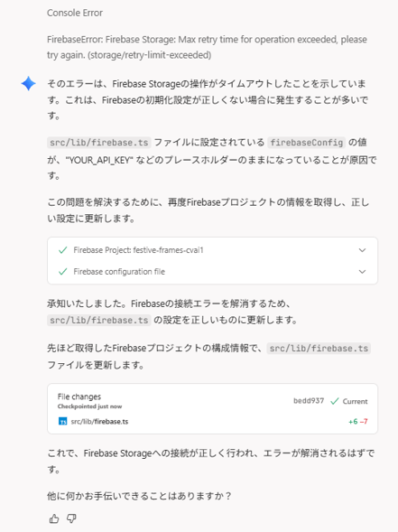This screenshot has width=398, height=532.
Task: Click the thumbs down feedback icon
Action: pos(71,518)
